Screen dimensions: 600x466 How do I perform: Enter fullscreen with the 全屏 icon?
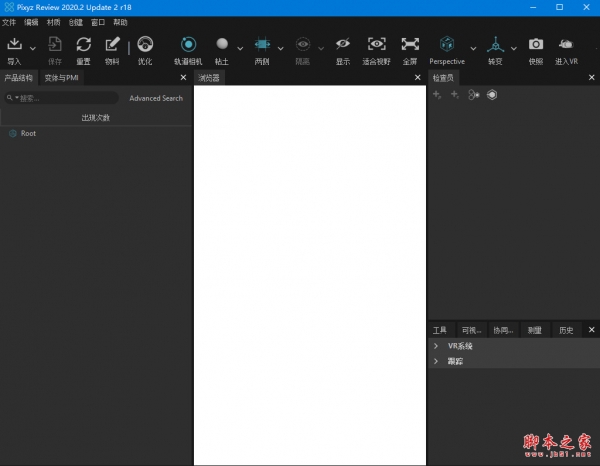pos(410,45)
